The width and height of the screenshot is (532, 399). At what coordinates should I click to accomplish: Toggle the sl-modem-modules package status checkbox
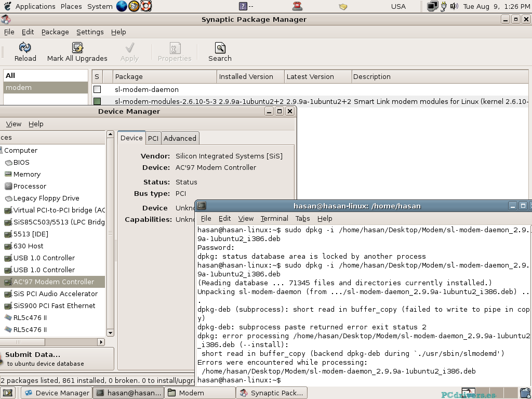coord(97,101)
